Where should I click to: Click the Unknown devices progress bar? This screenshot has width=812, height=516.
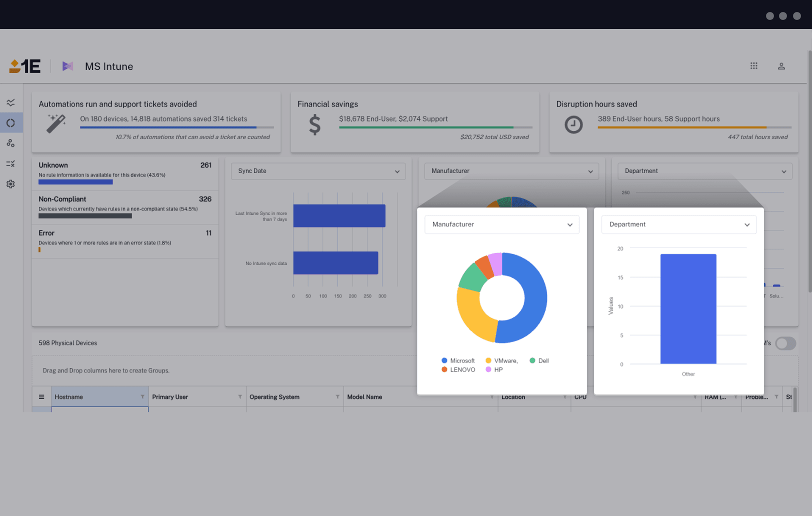[75, 182]
